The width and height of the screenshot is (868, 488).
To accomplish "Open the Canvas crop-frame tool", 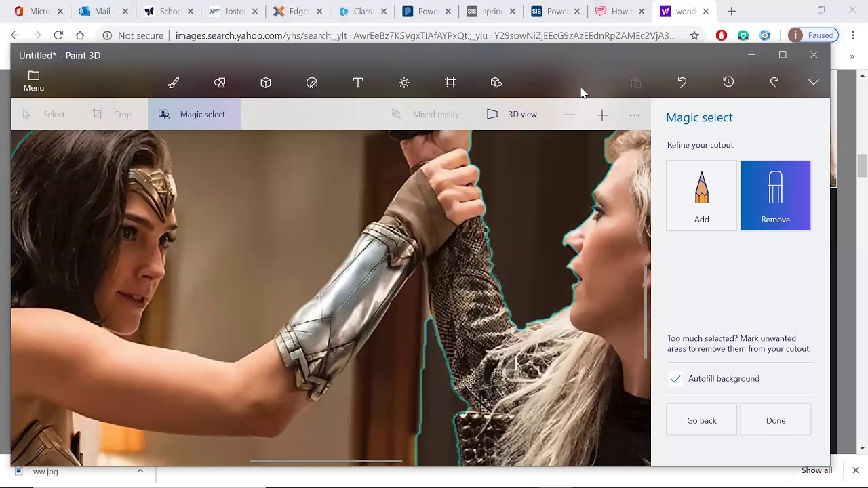I will pyautogui.click(x=450, y=83).
